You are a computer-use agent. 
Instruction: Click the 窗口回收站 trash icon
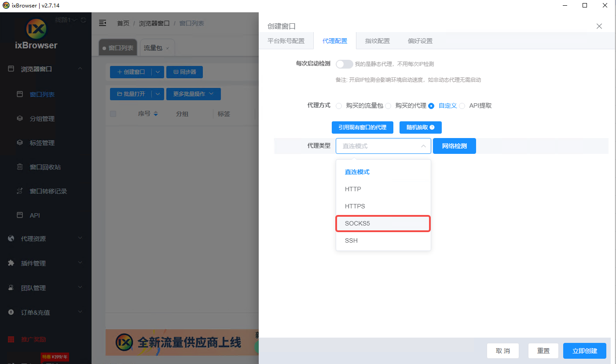pos(19,167)
